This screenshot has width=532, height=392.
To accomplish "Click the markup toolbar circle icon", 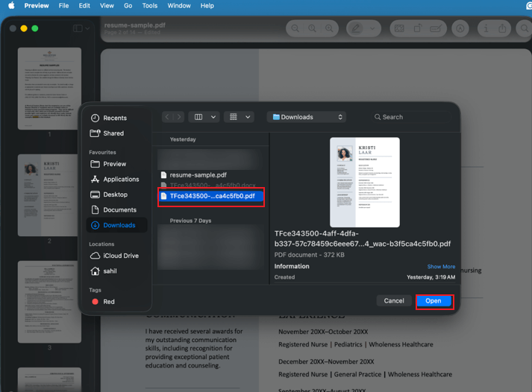I will [x=460, y=28].
